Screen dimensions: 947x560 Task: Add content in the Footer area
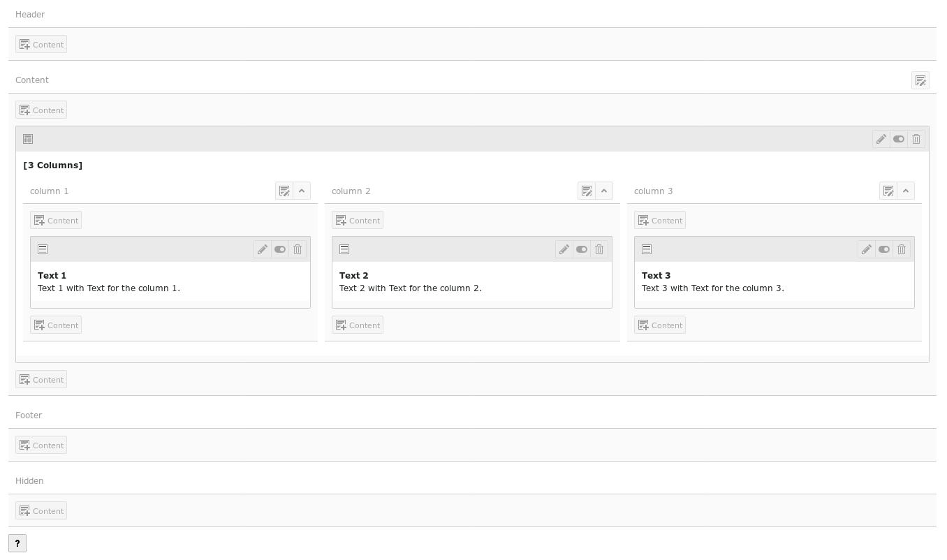click(41, 445)
